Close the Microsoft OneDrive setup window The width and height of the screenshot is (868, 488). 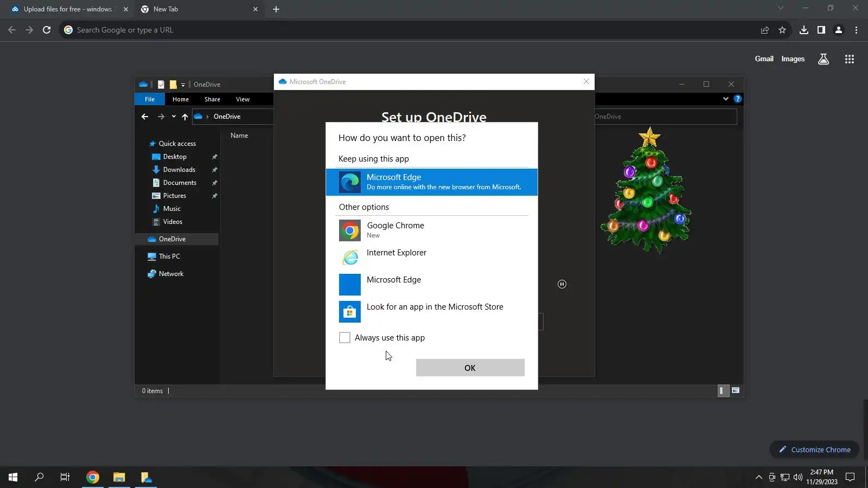click(x=586, y=81)
